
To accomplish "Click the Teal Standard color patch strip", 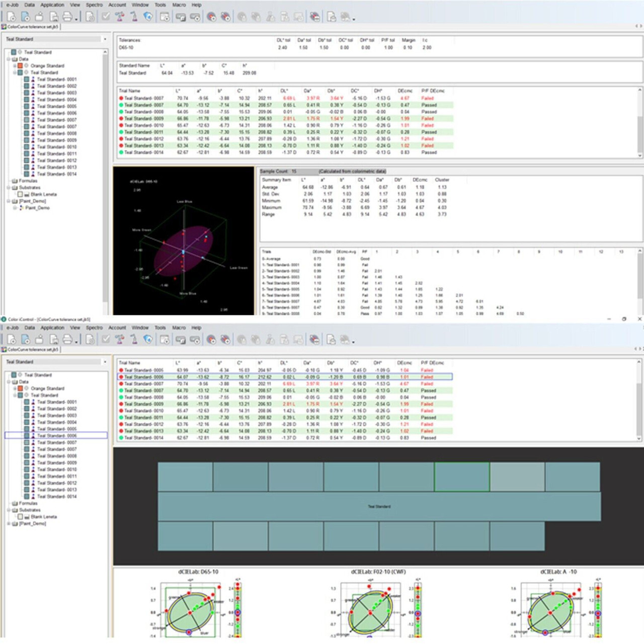I will pos(380,507).
